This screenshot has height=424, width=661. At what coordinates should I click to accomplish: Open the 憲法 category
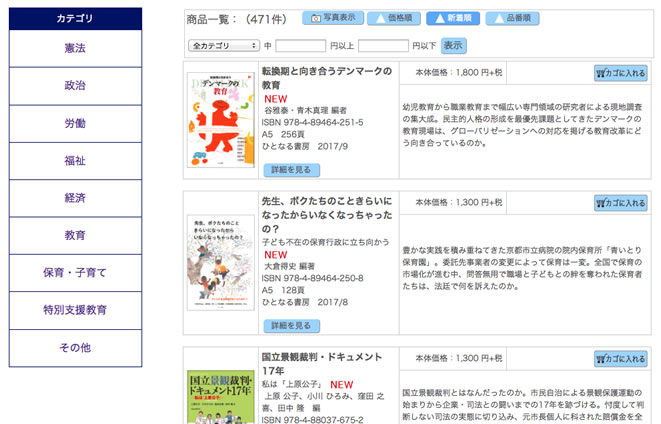click(x=75, y=48)
